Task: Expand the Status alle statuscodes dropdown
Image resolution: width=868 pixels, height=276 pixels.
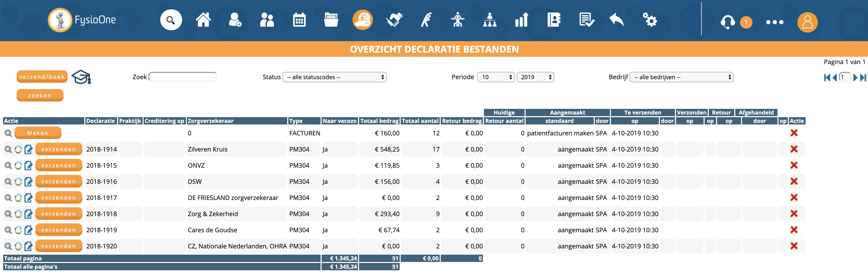Action: (334, 77)
